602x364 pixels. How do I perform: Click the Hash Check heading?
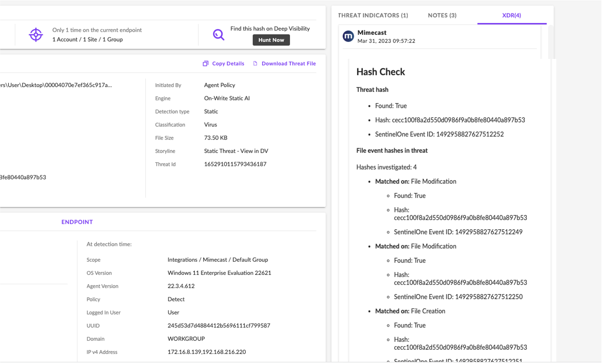click(x=380, y=72)
